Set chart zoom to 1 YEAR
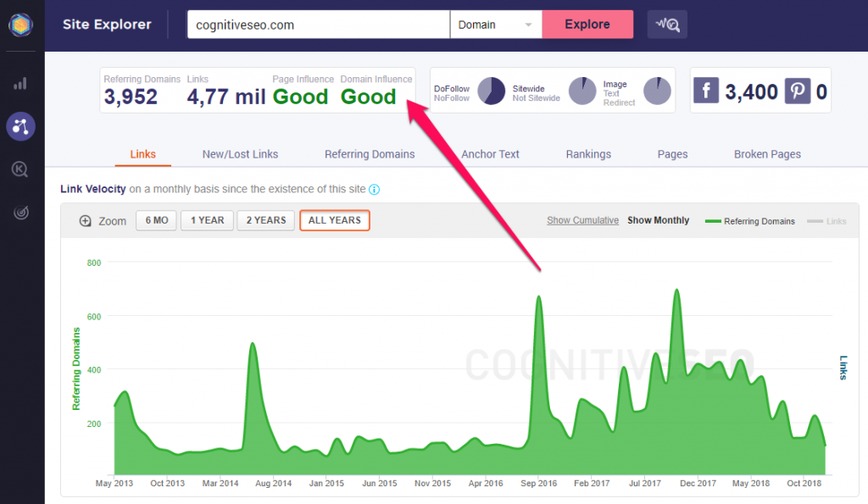This screenshot has height=504, width=868. tap(208, 220)
